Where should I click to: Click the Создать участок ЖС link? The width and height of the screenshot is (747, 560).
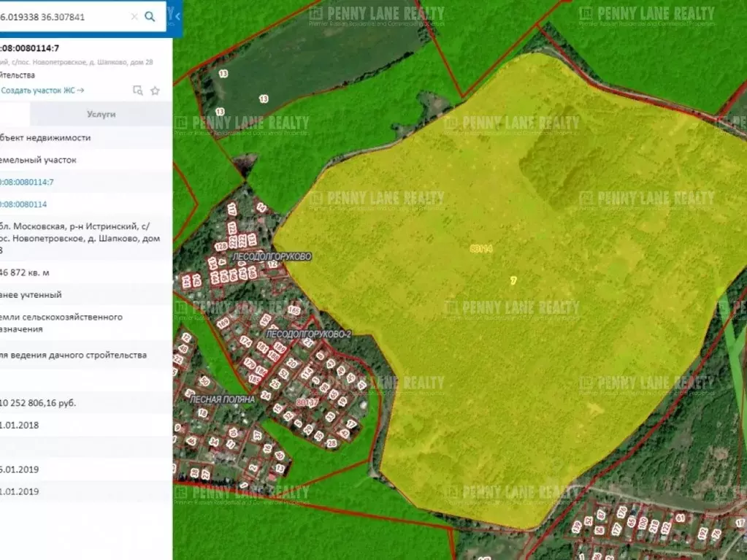pyautogui.click(x=42, y=91)
